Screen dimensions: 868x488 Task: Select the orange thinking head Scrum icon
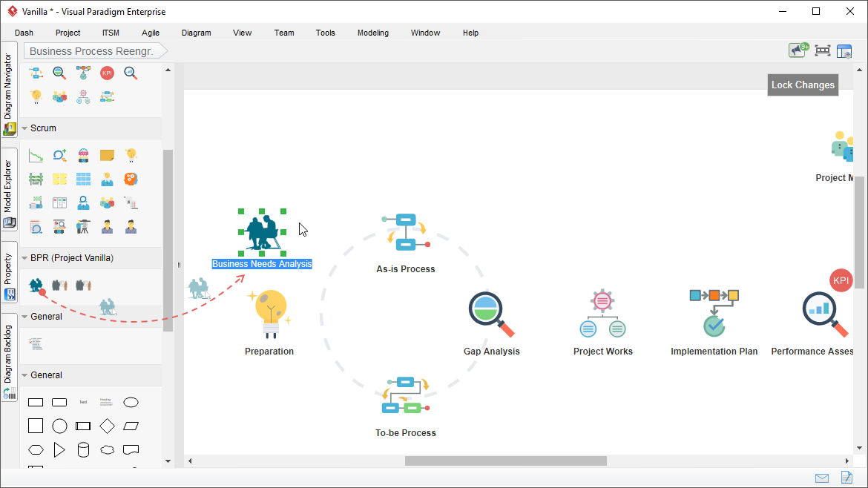point(131,179)
